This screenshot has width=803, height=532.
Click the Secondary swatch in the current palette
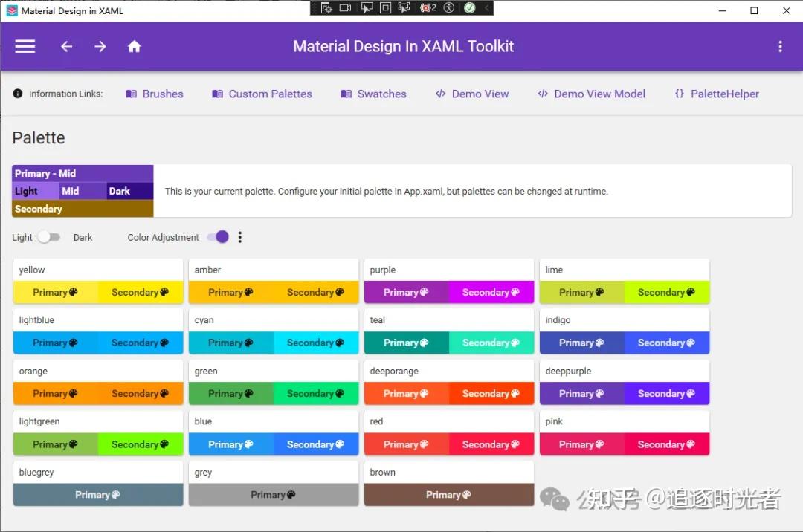click(82, 209)
